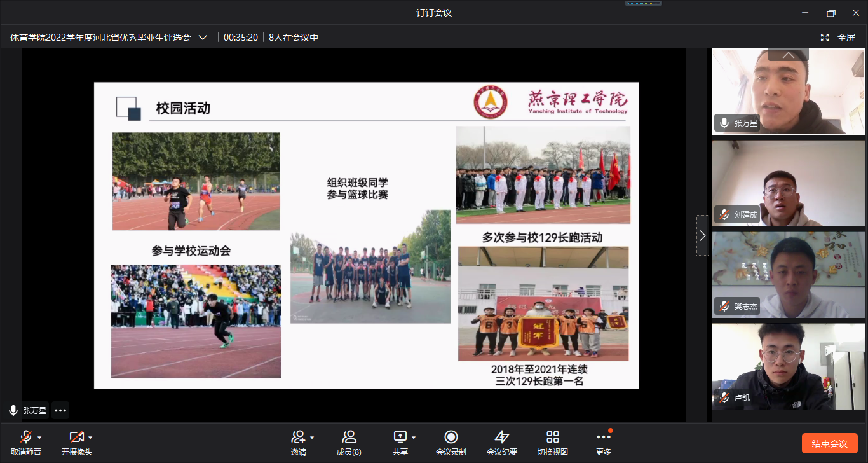Click the 邀请 invite icon
Screen dimensions: 868x463
pyautogui.click(x=298, y=437)
